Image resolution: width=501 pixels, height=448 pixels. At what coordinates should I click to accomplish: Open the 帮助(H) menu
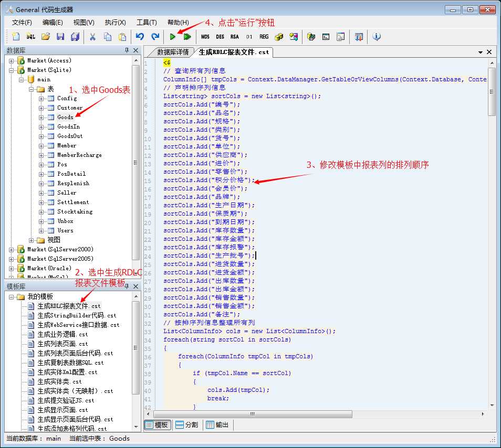pyautogui.click(x=178, y=23)
